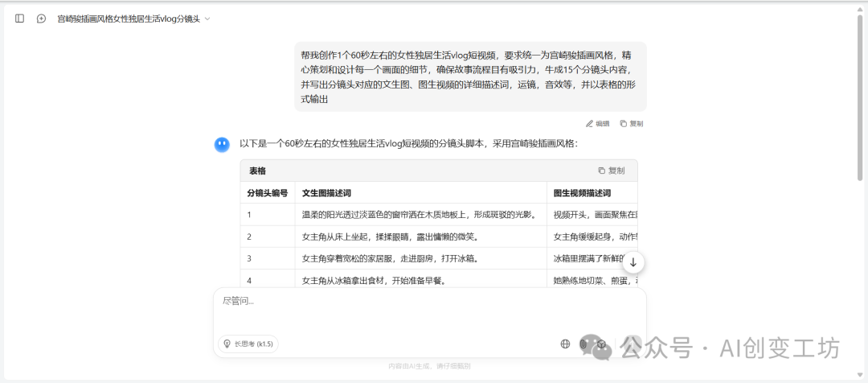Click the cell starting 视频开头，画面聚焦
This screenshot has height=383, width=868.
point(592,215)
